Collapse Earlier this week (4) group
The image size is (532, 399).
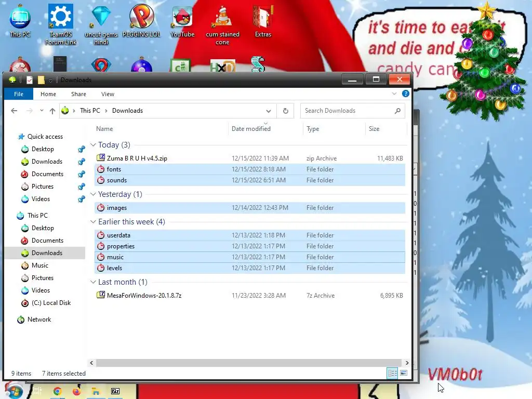[x=93, y=221]
